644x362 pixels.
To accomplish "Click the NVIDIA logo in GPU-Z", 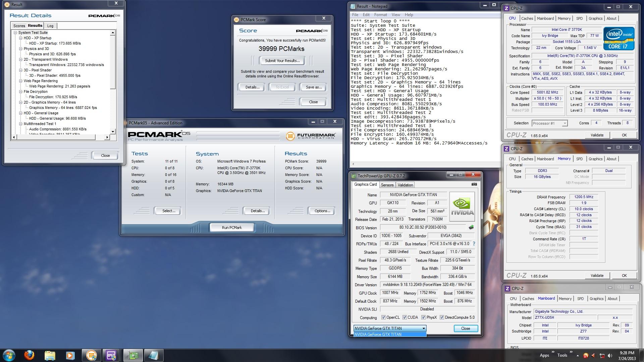I will (462, 206).
